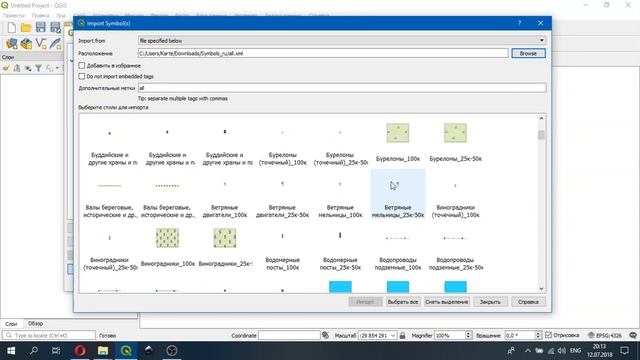The width and height of the screenshot is (640, 360).
Task: Click the Windows taskbar search icon
Action: pos(34,351)
